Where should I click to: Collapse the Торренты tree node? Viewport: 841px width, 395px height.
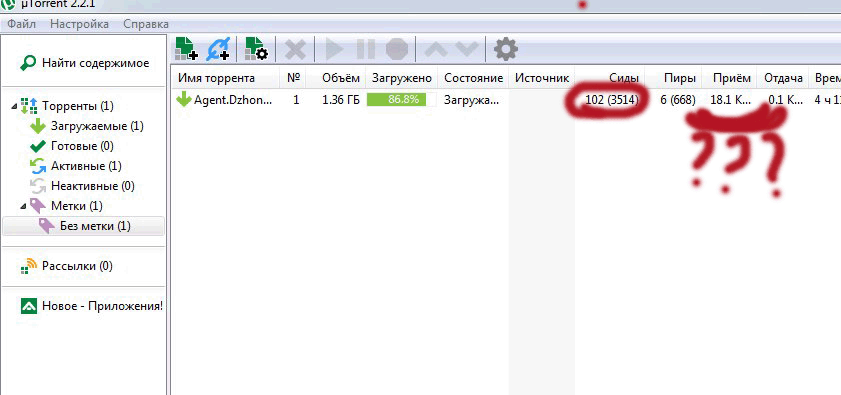(13, 106)
